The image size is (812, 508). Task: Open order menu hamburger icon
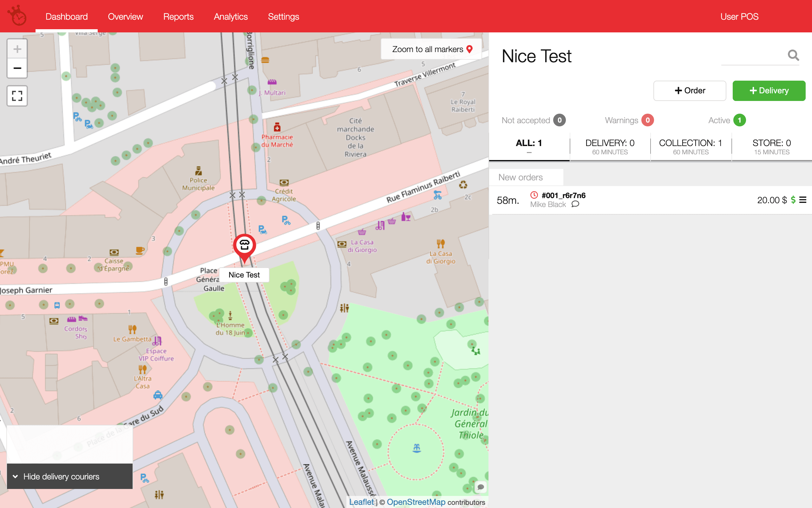coord(803,200)
